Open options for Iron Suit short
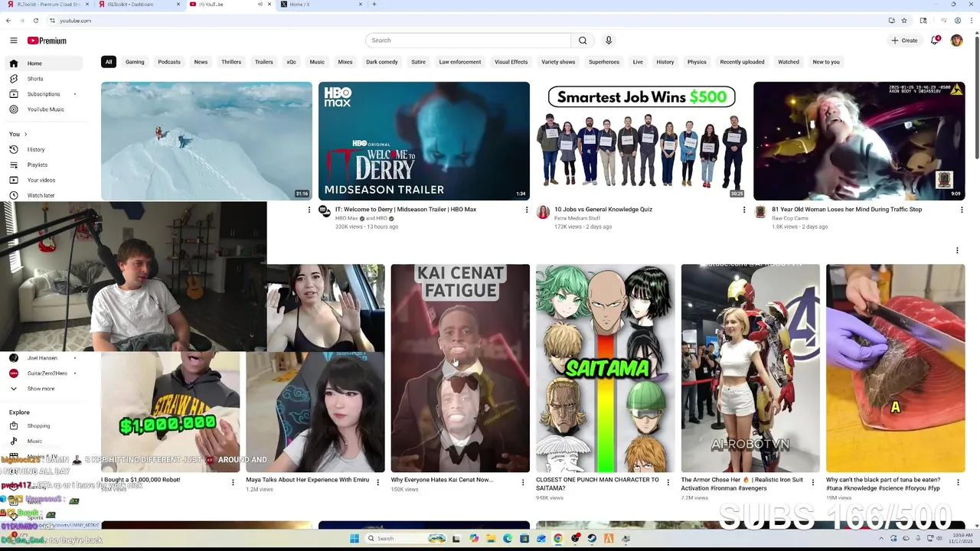The image size is (980, 551). [813, 483]
